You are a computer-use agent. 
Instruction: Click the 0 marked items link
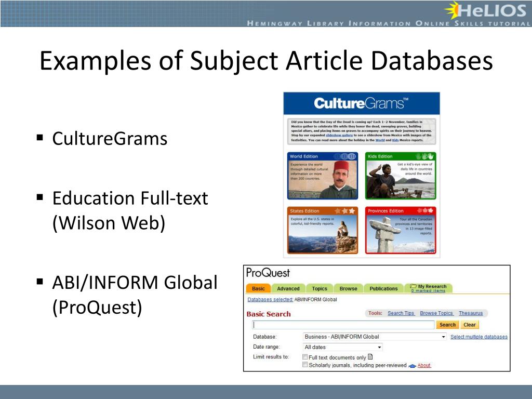tap(428, 291)
